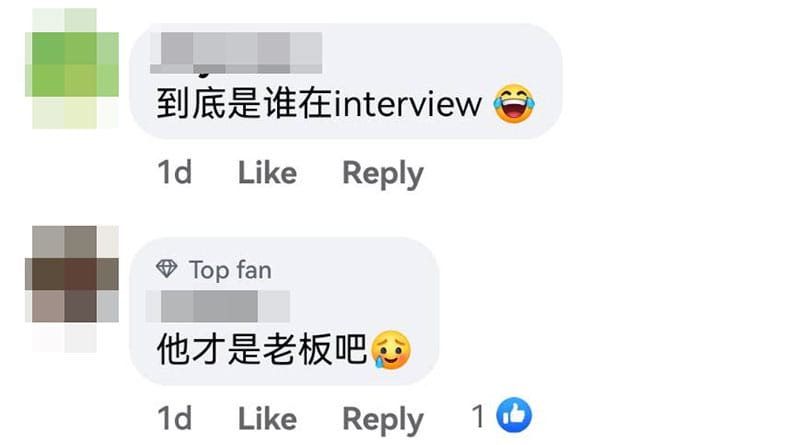Open the second comment's 1d timestamp
The height and width of the screenshot is (445, 800).
point(174,418)
